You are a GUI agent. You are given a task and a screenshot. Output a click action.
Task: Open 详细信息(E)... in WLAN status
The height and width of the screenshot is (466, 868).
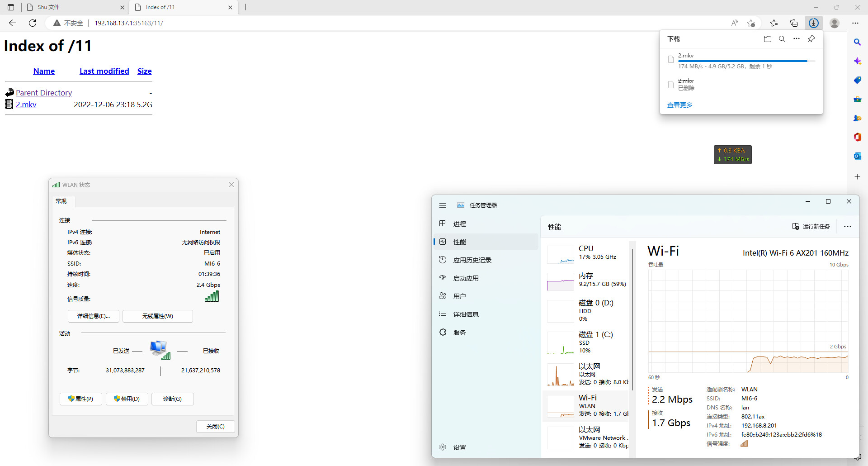point(94,316)
